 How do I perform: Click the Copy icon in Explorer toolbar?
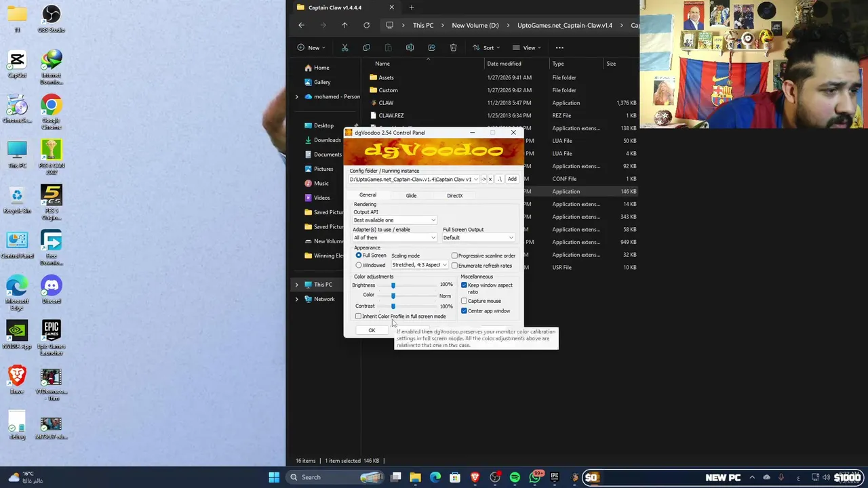[366, 47]
